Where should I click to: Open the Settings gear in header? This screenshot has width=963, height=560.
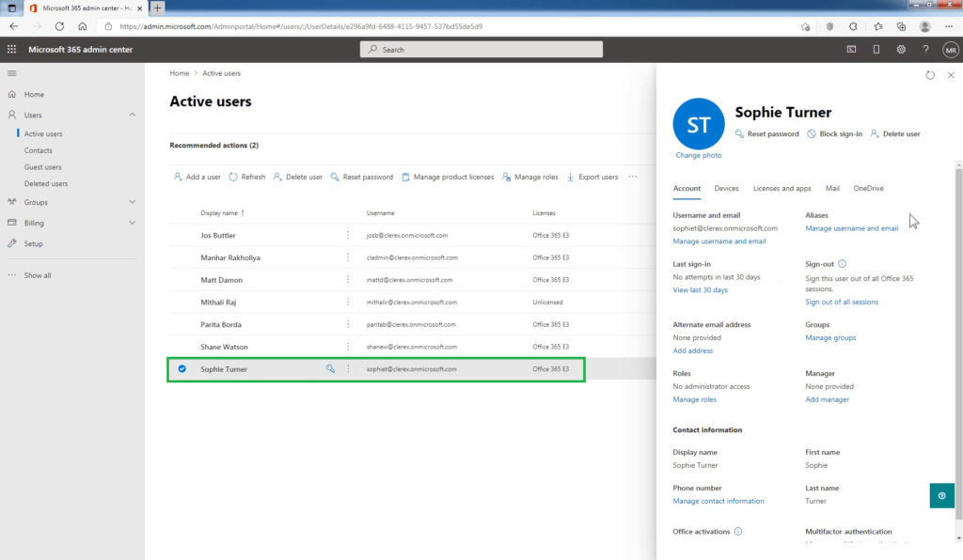[x=901, y=49]
